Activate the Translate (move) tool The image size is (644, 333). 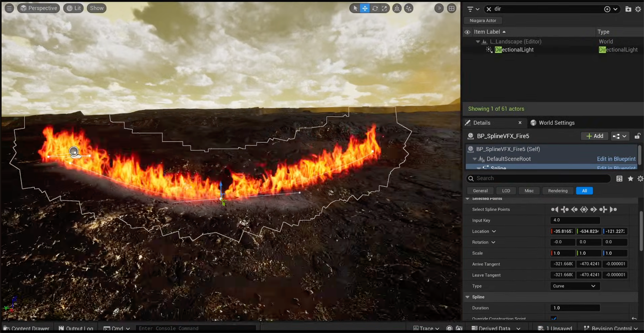point(365,8)
